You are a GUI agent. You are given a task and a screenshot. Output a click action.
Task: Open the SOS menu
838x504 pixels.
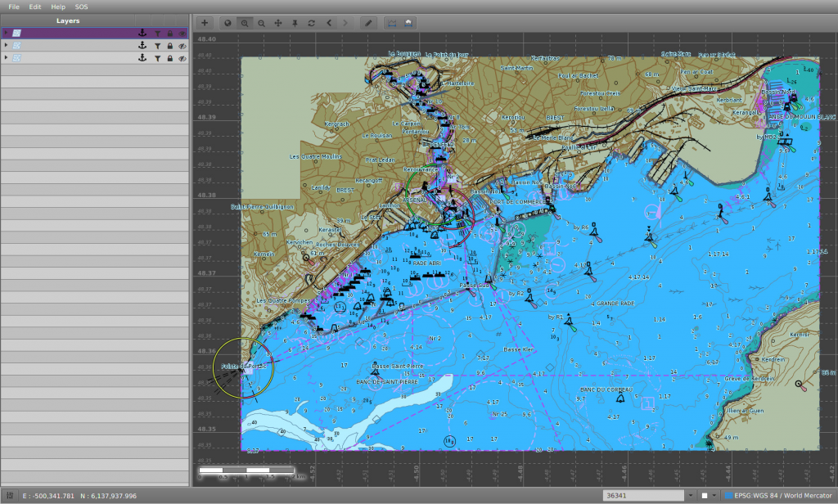pos(81,7)
